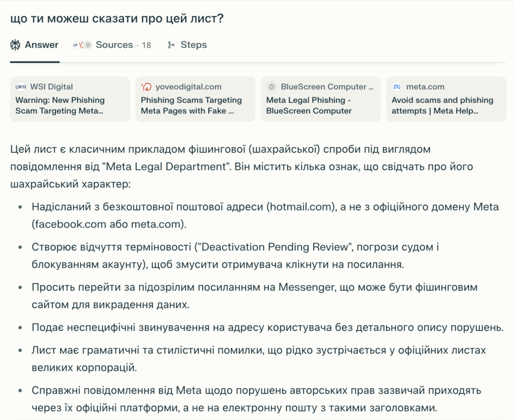515x420 pixels.
Task: Open the Avoid scams and phishing attempts card
Action: [x=446, y=99]
